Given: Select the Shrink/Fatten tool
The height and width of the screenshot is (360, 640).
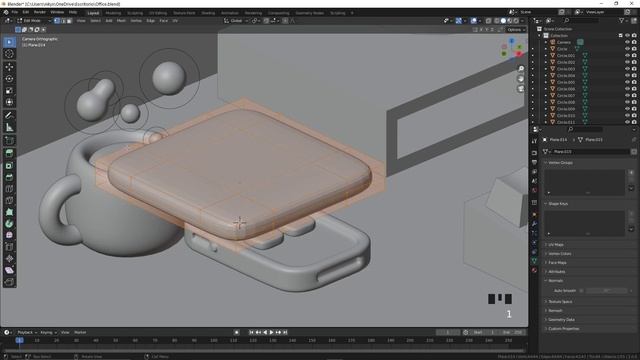Looking at the screenshot, I should 9,259.
